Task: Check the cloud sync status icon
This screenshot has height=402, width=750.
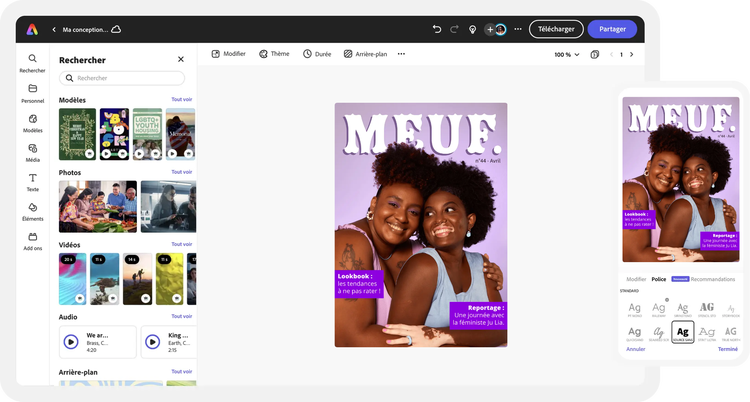Action: pos(116,29)
